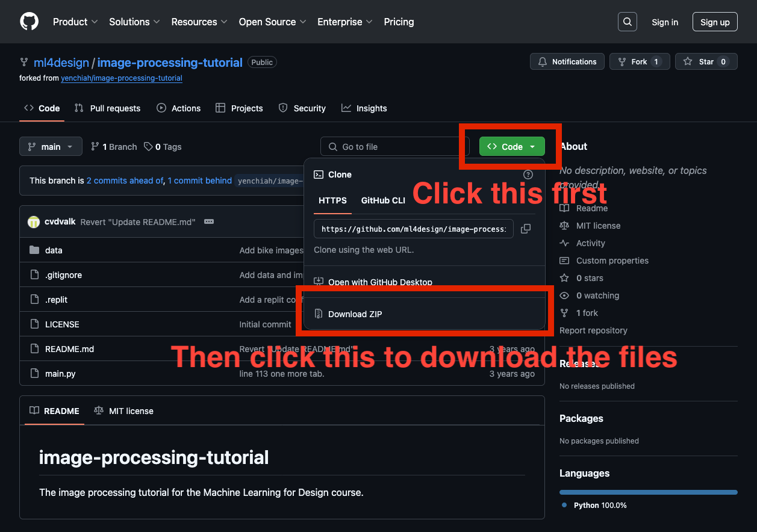Click the help icon in Clone panel
The image size is (757, 532).
(x=528, y=175)
